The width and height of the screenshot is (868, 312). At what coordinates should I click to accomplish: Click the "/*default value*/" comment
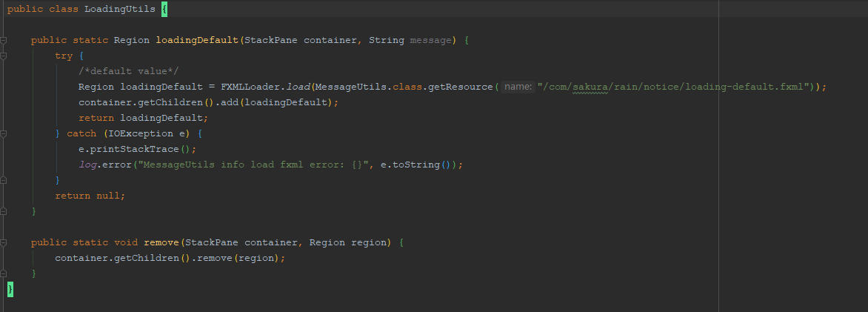[x=128, y=71]
